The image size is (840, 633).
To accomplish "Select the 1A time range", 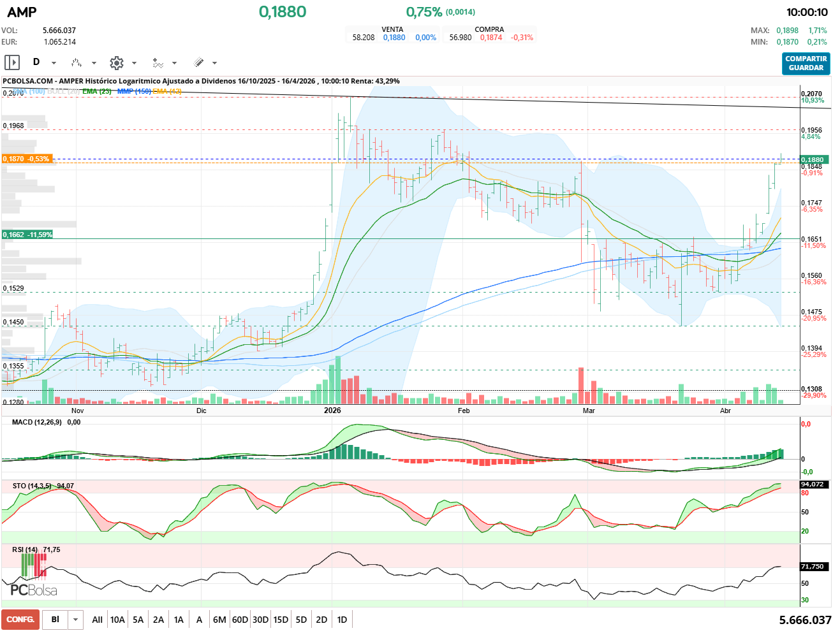I will [179, 620].
